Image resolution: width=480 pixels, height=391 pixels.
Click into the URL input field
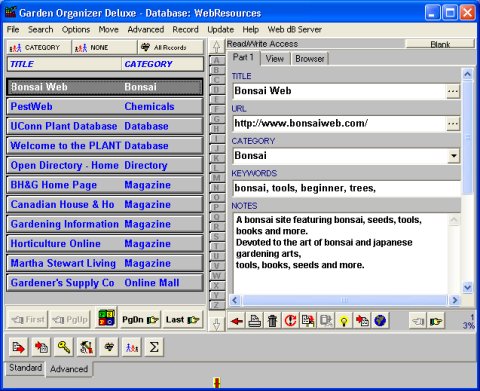pos(339,124)
